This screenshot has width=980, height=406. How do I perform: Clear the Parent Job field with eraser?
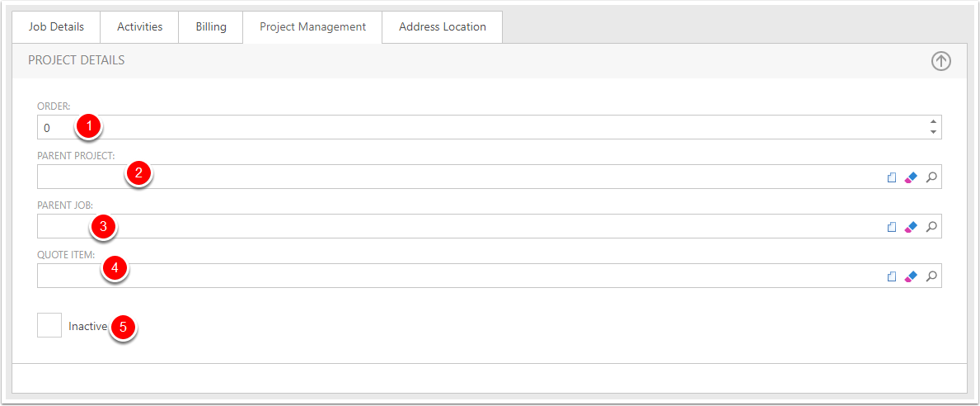(x=911, y=227)
